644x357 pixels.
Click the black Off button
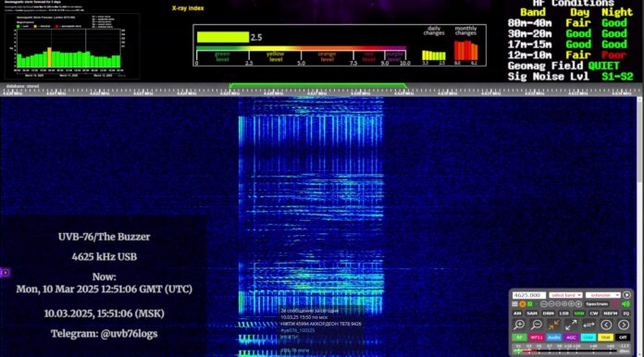coord(623,338)
